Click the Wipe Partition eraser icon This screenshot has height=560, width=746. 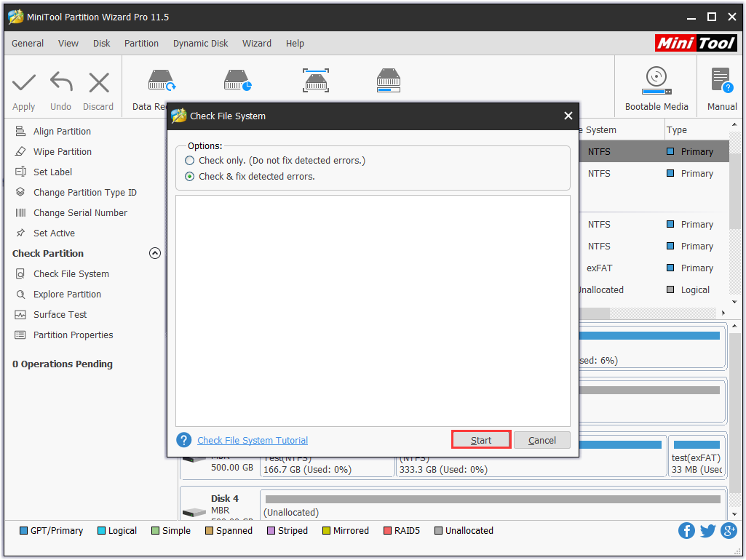point(20,151)
